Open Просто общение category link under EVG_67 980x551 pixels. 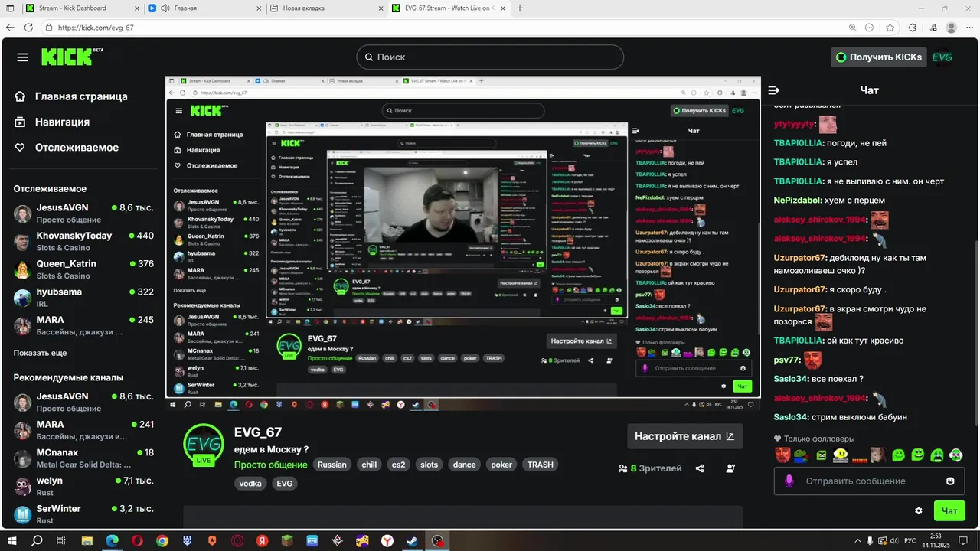tap(271, 465)
